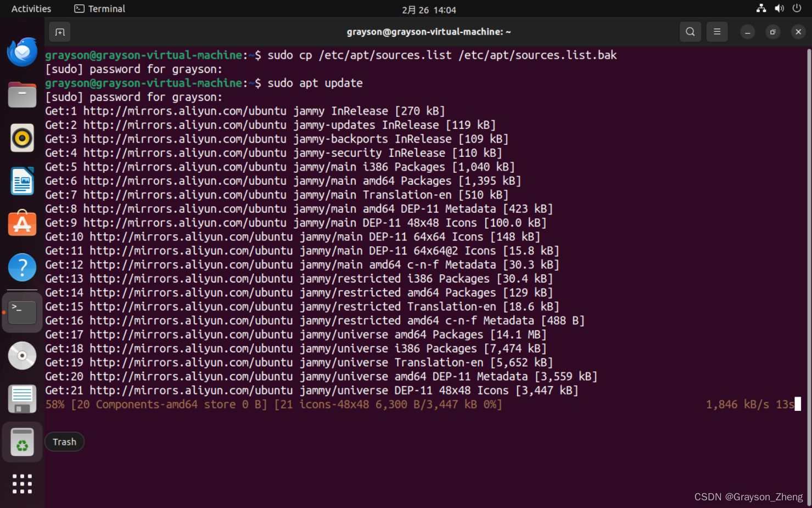Open the power system menu
Image resolution: width=812 pixels, height=508 pixels.
coord(797,8)
